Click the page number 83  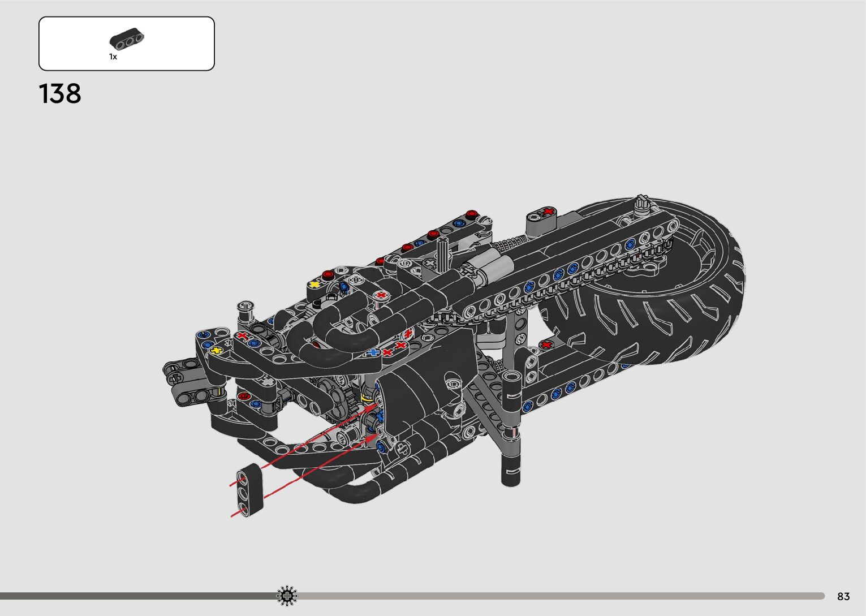843,596
